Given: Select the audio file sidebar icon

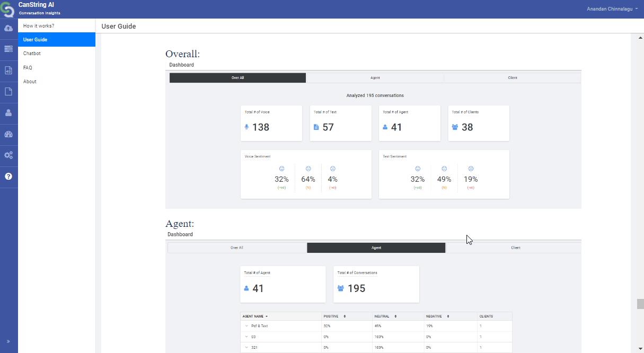Looking at the screenshot, I should click(x=8, y=70).
